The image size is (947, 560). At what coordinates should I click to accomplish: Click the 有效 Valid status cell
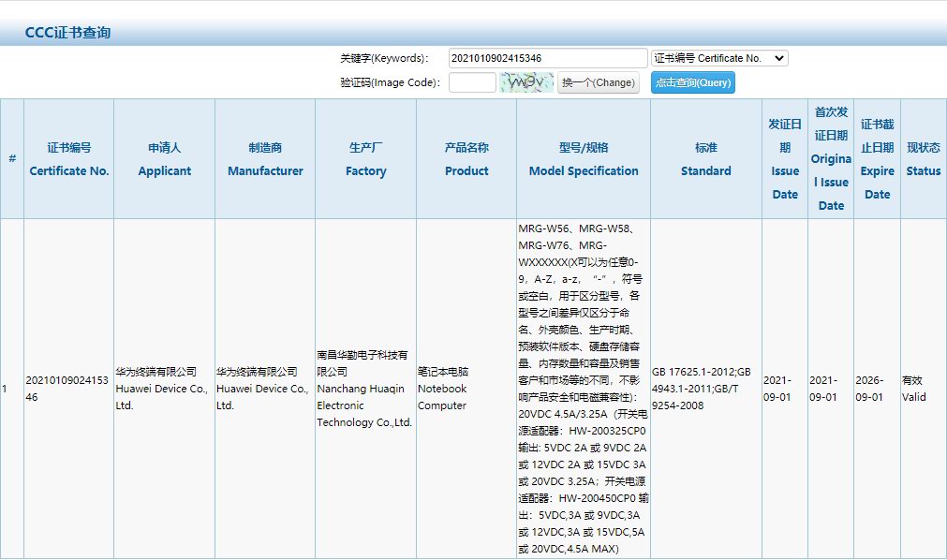(x=924, y=389)
